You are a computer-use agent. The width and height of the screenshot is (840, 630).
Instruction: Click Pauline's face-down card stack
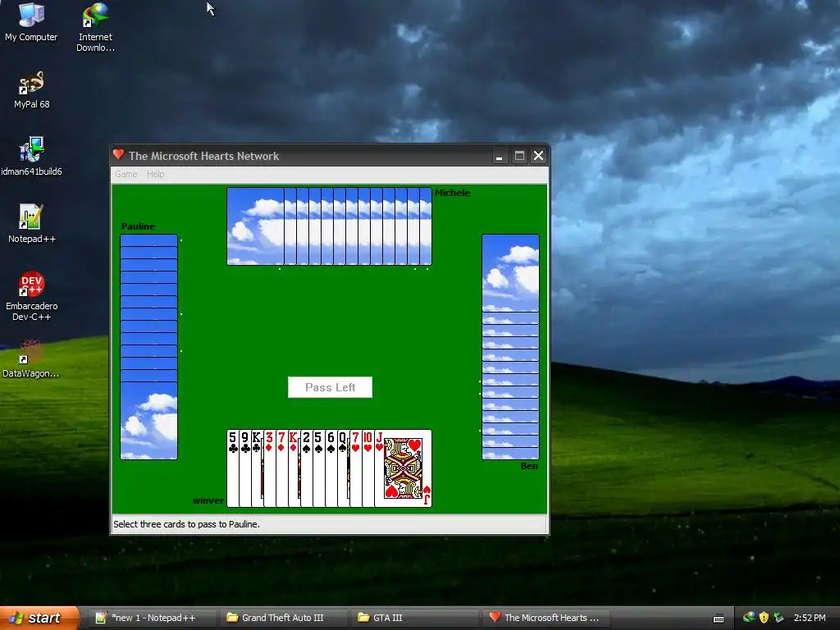(148, 347)
